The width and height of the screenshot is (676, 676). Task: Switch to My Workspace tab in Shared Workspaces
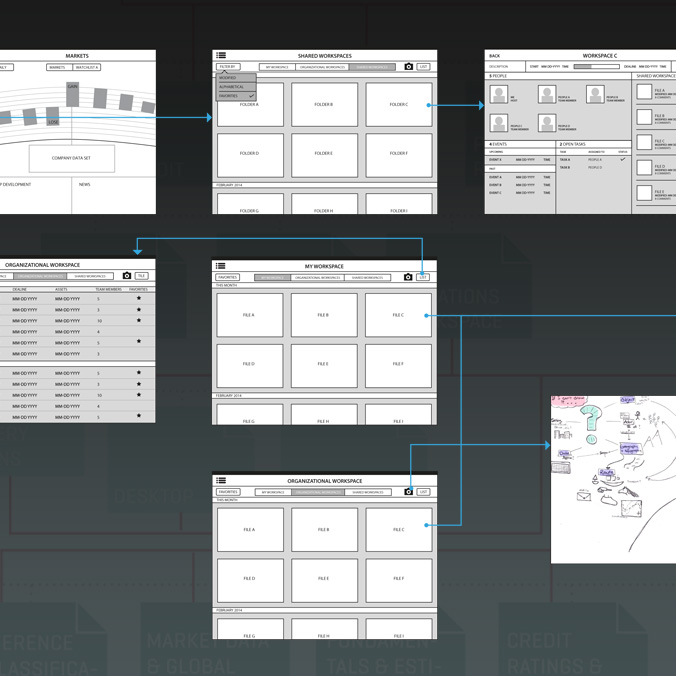pos(277,67)
